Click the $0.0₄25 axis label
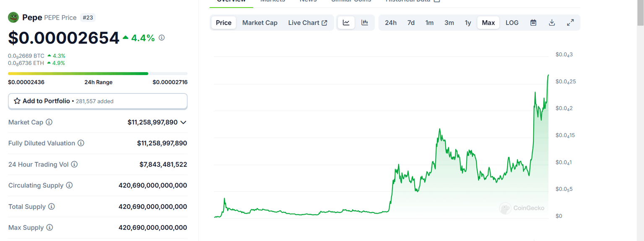 (566, 81)
